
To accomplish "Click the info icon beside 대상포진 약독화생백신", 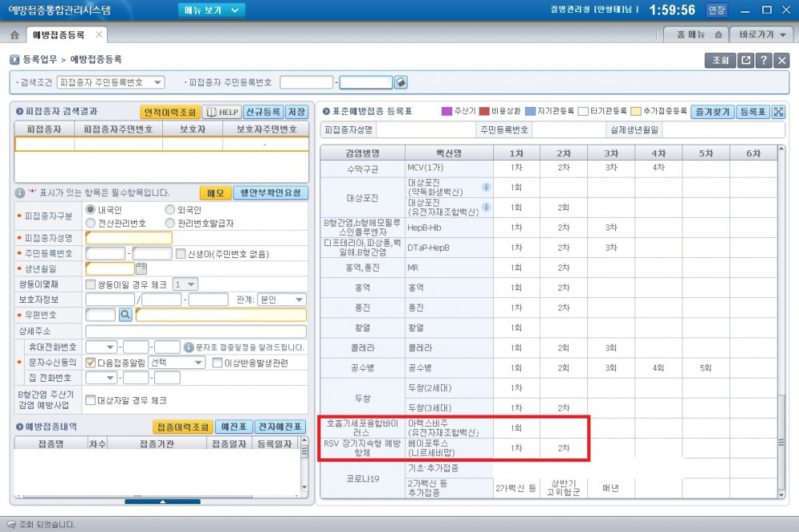I will [x=486, y=188].
